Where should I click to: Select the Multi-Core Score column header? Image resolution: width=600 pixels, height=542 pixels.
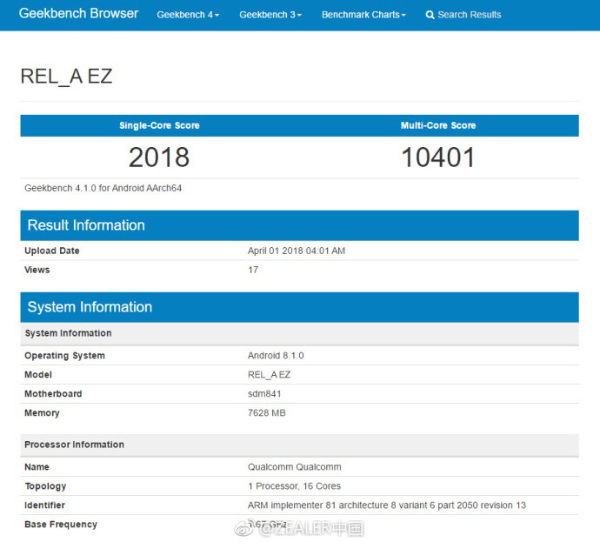tap(438, 126)
